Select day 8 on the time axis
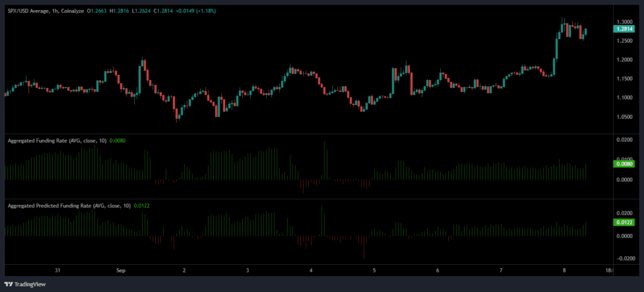 pos(565,271)
